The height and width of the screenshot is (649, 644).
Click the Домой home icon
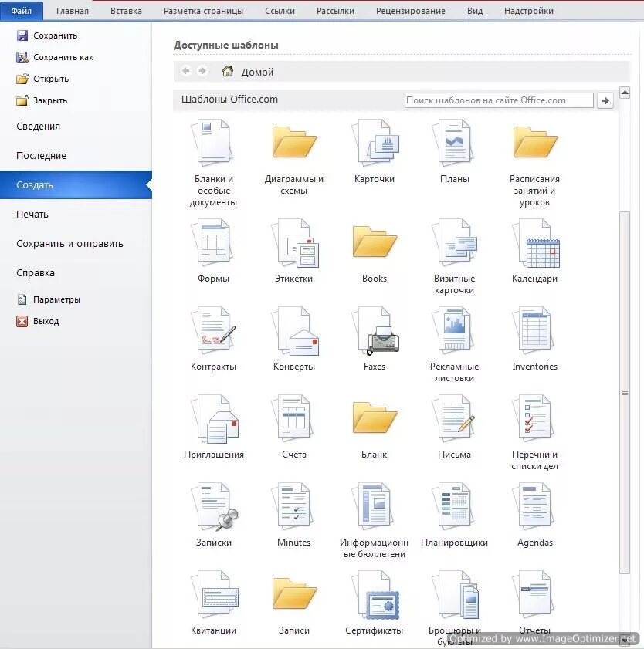pyautogui.click(x=227, y=71)
